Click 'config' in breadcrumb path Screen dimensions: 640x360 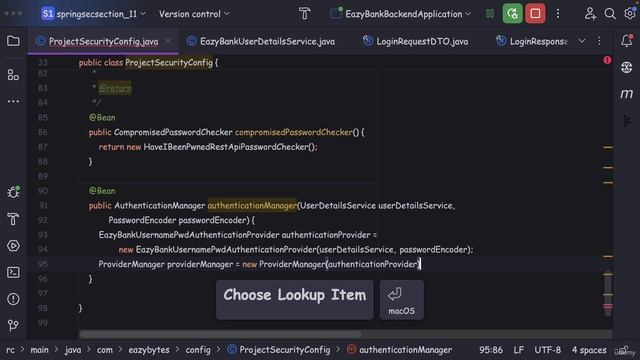tap(198, 350)
